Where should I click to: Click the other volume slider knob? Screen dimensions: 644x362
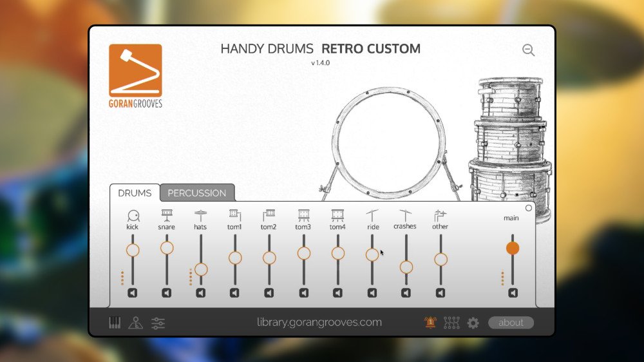440,260
